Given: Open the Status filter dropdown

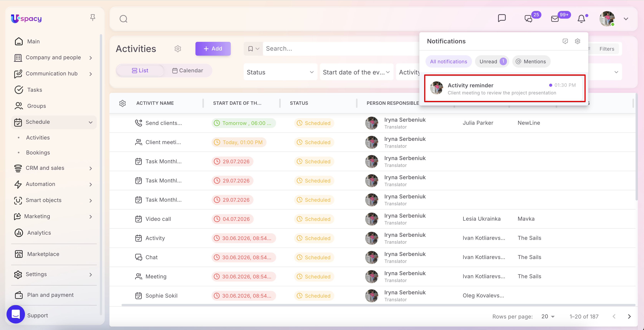Looking at the screenshot, I should [x=280, y=72].
